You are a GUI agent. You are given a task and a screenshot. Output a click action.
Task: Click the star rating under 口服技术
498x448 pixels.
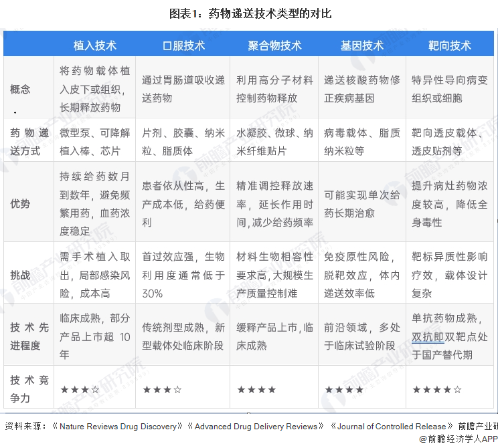162,389
